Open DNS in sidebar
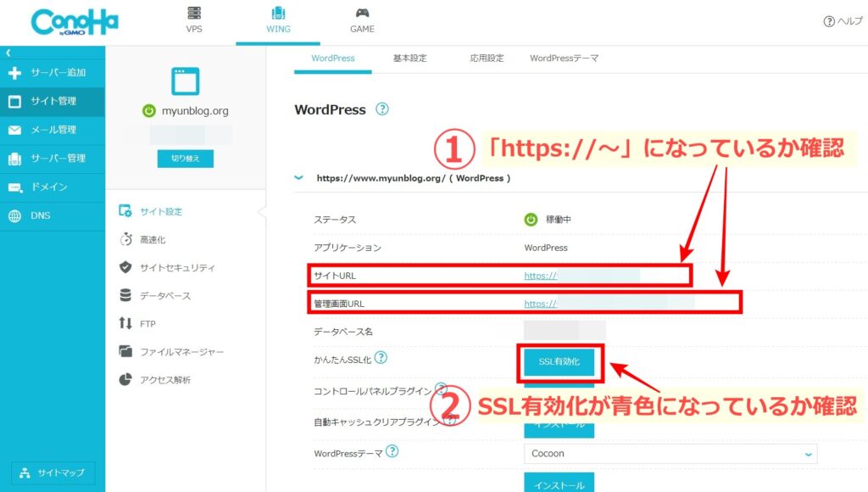The width and height of the screenshot is (868, 492). [52, 215]
